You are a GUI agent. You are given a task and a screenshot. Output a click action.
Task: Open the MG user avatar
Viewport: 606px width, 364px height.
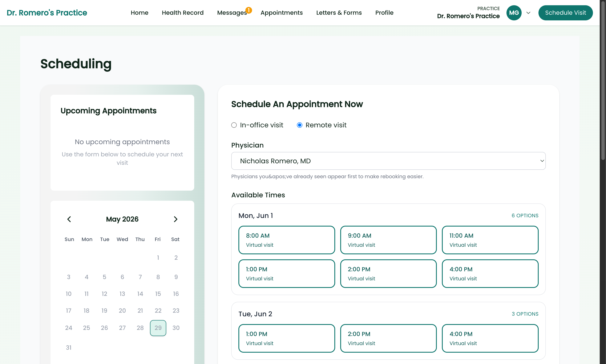[x=514, y=13]
